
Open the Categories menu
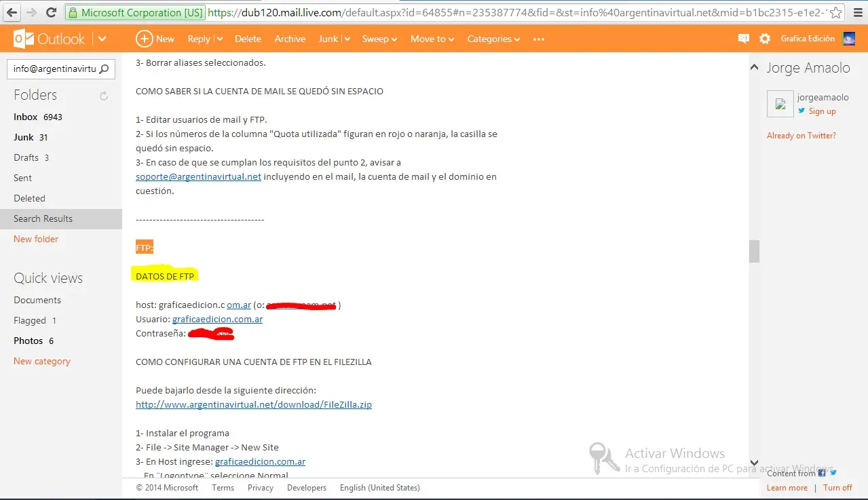[x=493, y=39]
